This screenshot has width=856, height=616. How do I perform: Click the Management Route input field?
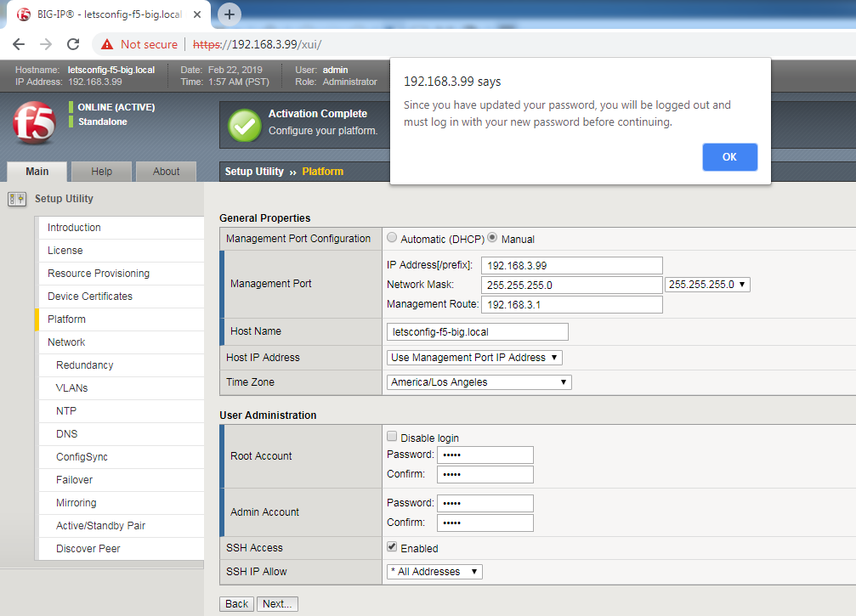tap(571, 303)
